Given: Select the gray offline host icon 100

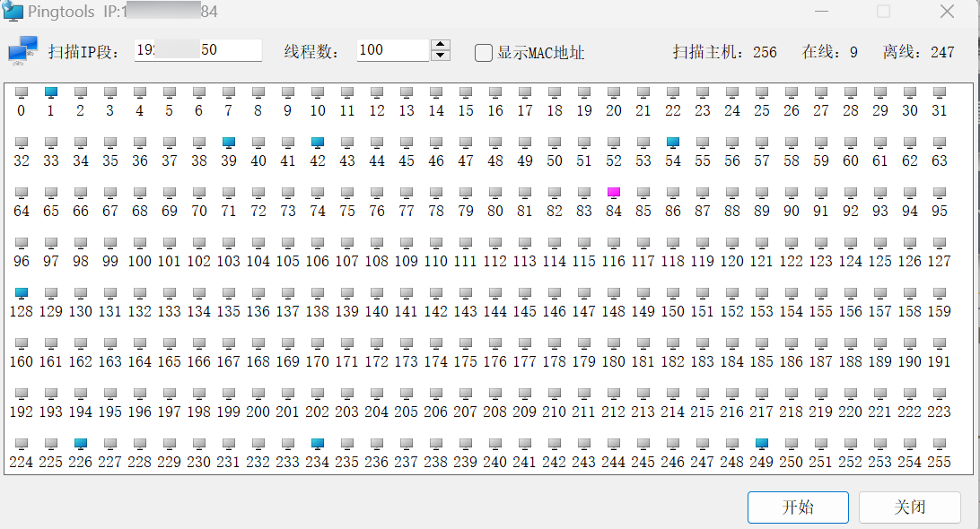Looking at the screenshot, I should (140, 243).
